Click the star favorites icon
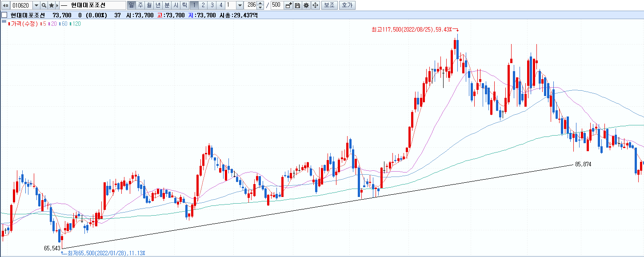 (x=51, y=5)
